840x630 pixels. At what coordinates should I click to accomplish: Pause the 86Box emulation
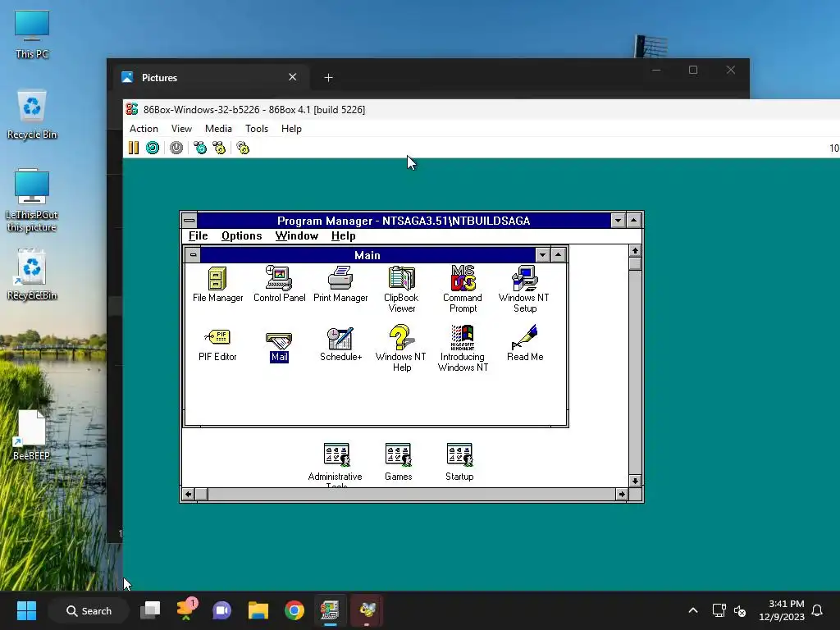click(134, 148)
